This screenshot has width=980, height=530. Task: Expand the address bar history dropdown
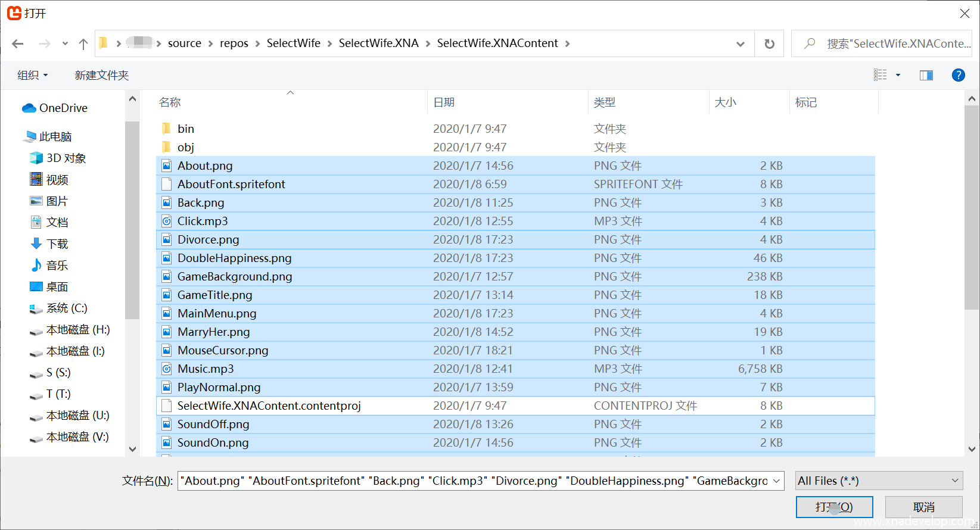(740, 43)
